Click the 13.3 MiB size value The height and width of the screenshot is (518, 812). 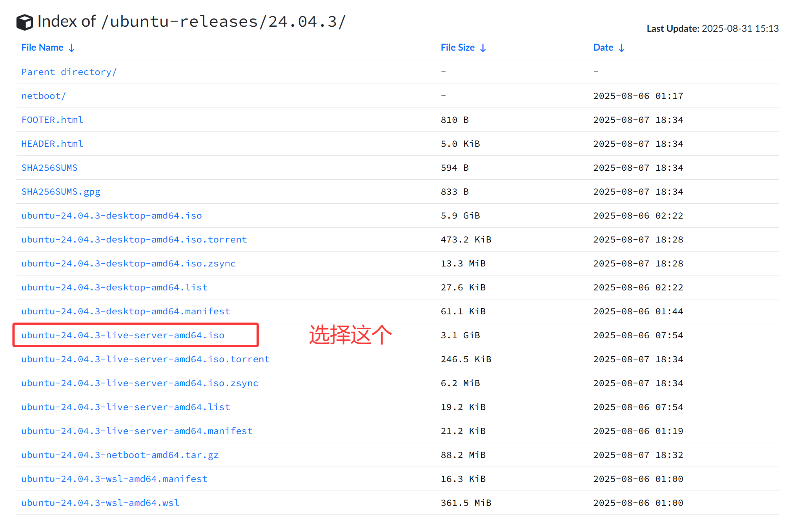pyautogui.click(x=463, y=263)
